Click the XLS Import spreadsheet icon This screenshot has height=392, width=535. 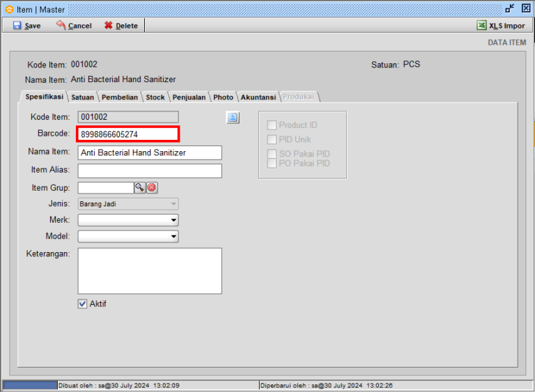tap(481, 25)
